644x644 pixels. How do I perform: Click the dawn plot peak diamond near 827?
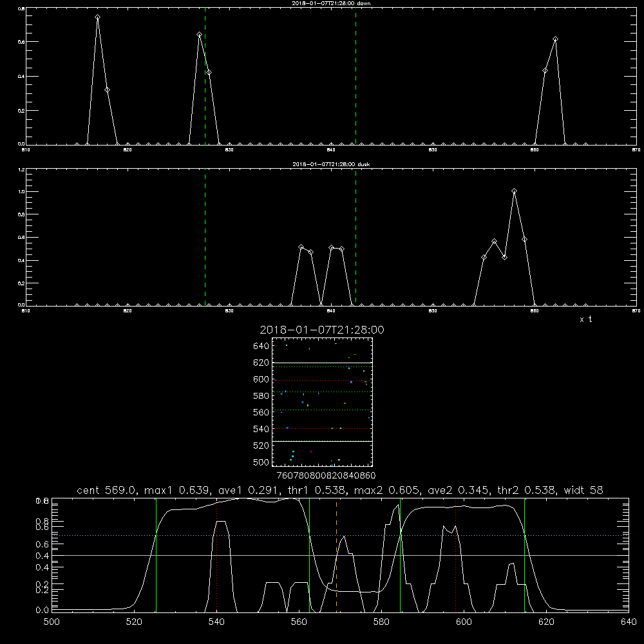tap(199, 35)
